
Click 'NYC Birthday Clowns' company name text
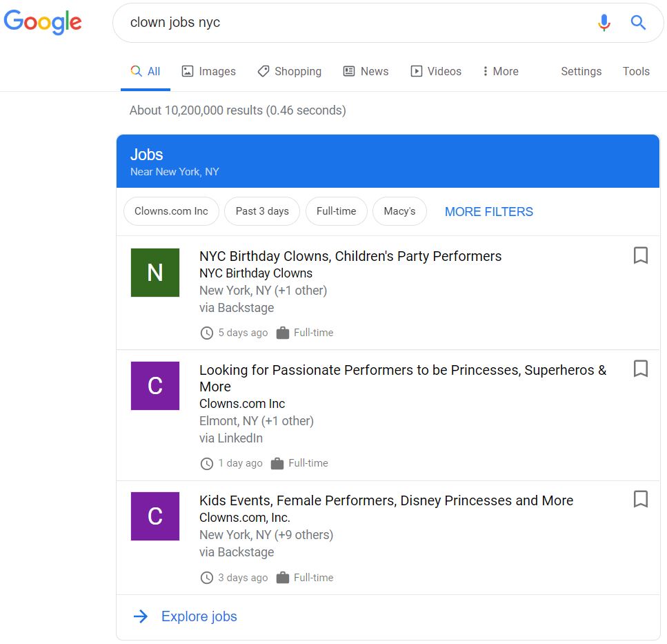[256, 273]
